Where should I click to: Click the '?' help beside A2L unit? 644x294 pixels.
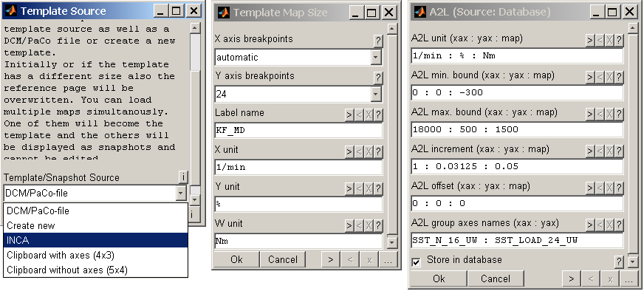619,40
